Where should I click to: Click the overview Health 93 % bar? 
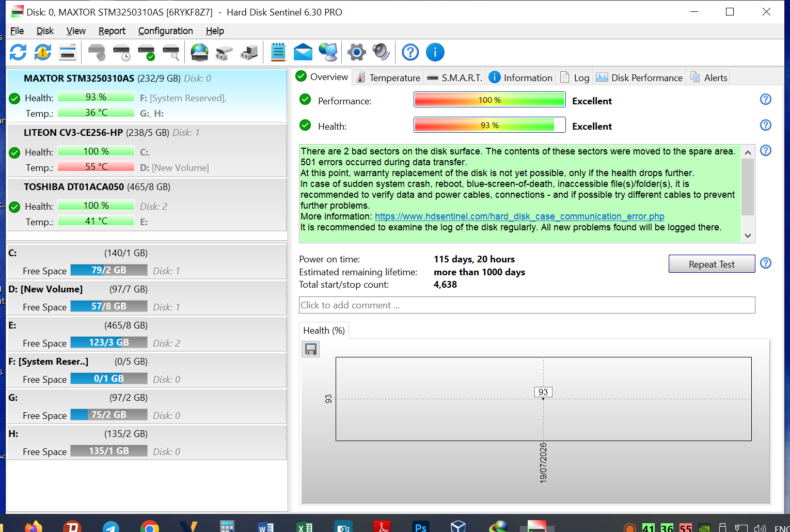tap(489, 125)
